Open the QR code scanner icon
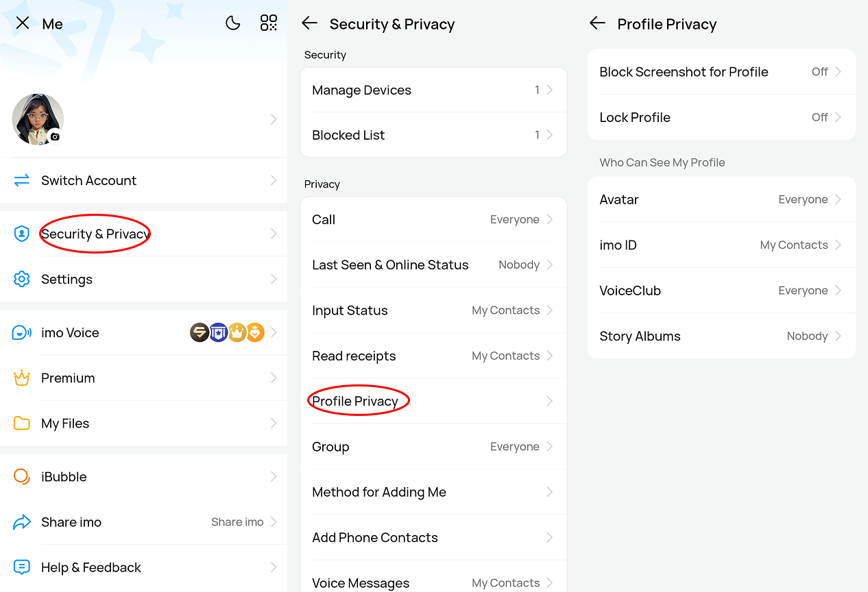Screen dimensions: 868x592 (269, 23)
